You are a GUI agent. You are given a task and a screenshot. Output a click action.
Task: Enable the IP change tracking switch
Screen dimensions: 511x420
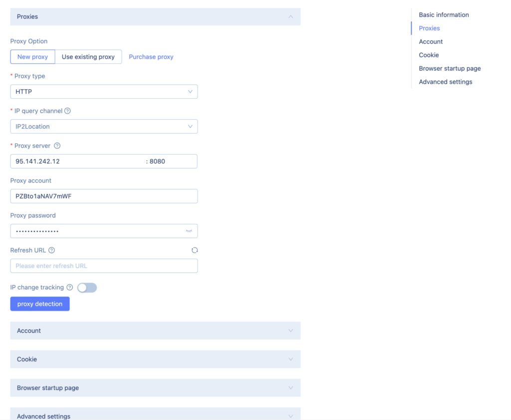tap(87, 288)
